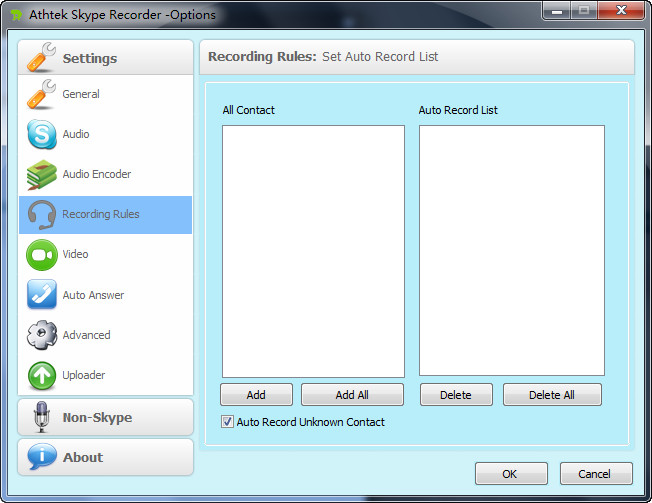The width and height of the screenshot is (652, 503).
Task: Click the Delete button
Action: coord(456,395)
